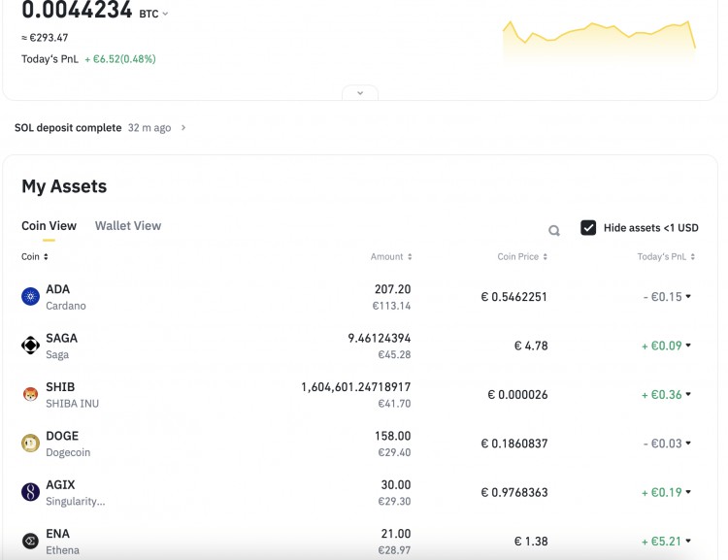Image resolution: width=728 pixels, height=560 pixels.
Task: Click the Dogecoin label
Action: pyautogui.click(x=68, y=452)
